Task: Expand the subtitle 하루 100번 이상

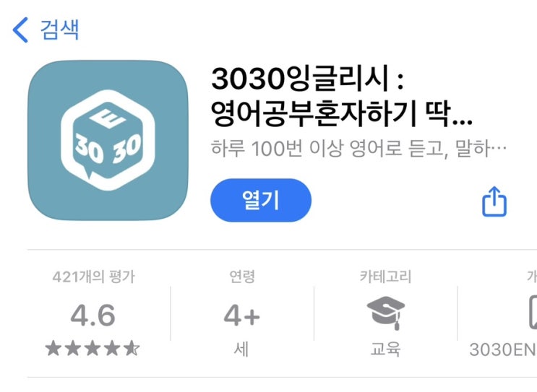Action: 358,149
